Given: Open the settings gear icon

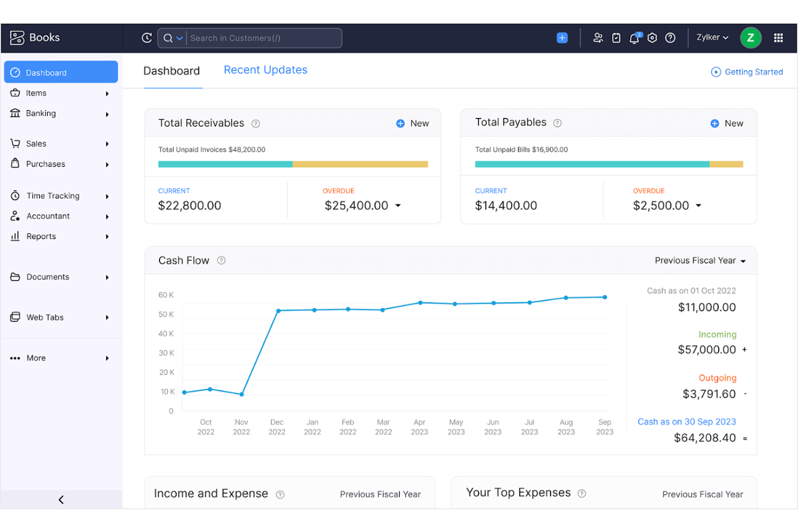Looking at the screenshot, I should [652, 38].
